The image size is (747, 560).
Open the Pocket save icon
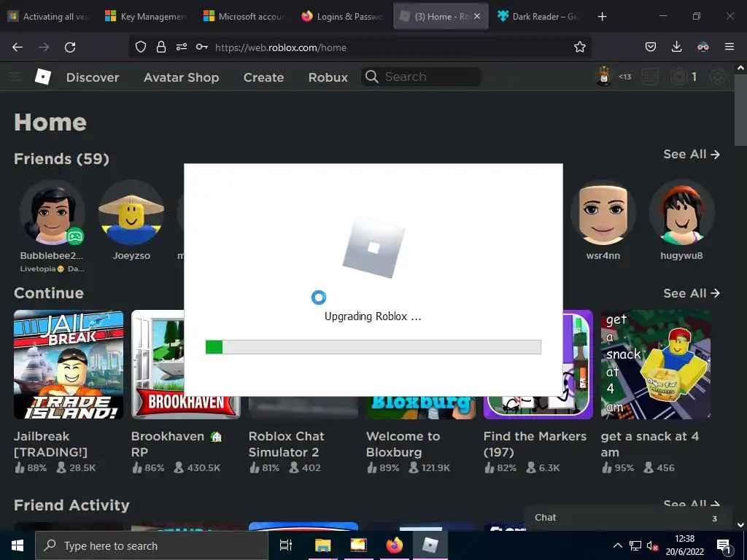click(650, 47)
